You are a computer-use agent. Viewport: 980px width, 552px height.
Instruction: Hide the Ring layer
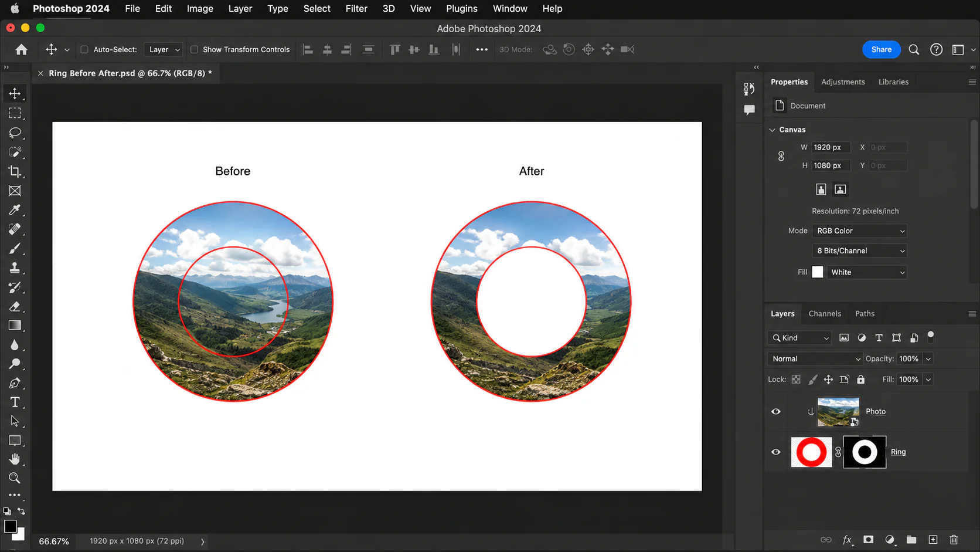click(x=776, y=452)
